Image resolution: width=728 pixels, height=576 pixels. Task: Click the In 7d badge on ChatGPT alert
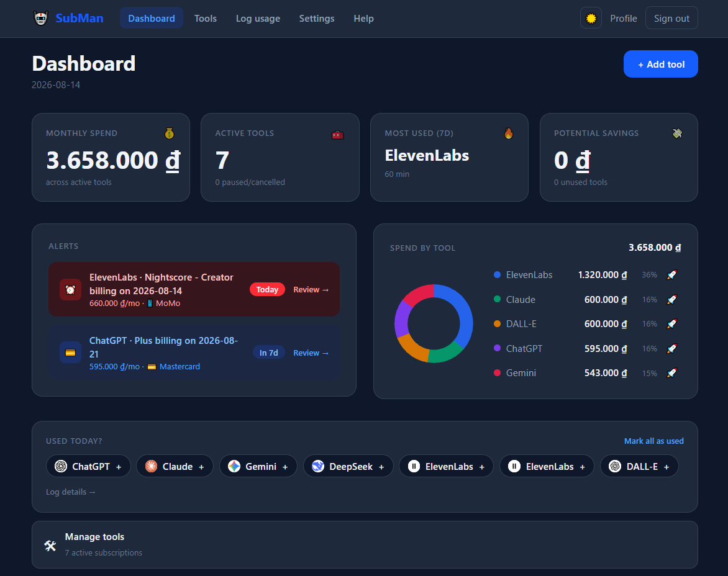(x=269, y=353)
